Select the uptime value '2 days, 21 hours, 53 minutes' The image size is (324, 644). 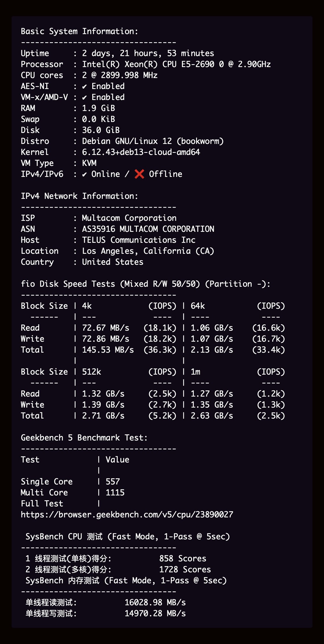click(148, 53)
